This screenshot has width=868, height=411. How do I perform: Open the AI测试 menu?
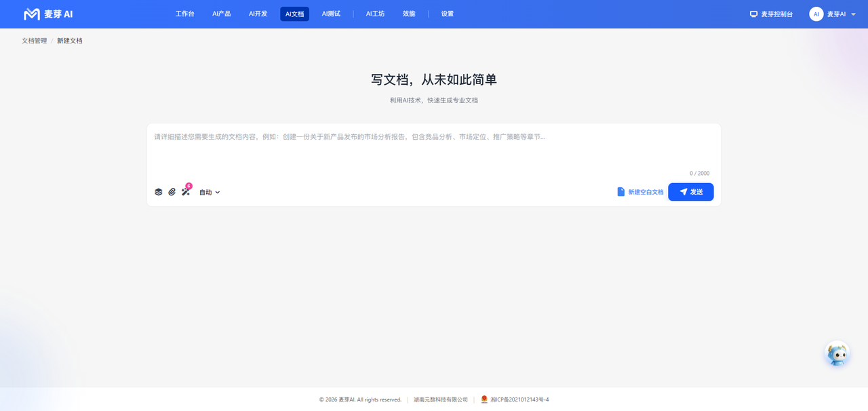[x=331, y=14]
